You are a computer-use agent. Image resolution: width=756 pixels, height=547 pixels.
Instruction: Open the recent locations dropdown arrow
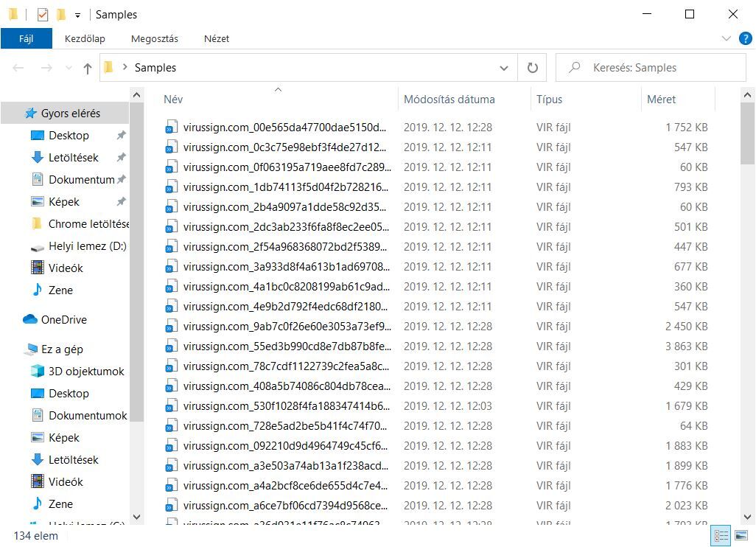[x=69, y=68]
